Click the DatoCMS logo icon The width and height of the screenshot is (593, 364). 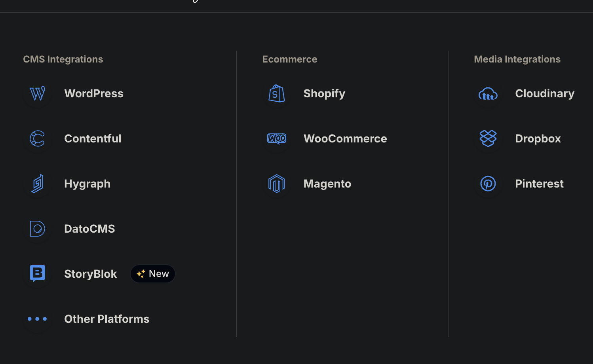click(38, 229)
